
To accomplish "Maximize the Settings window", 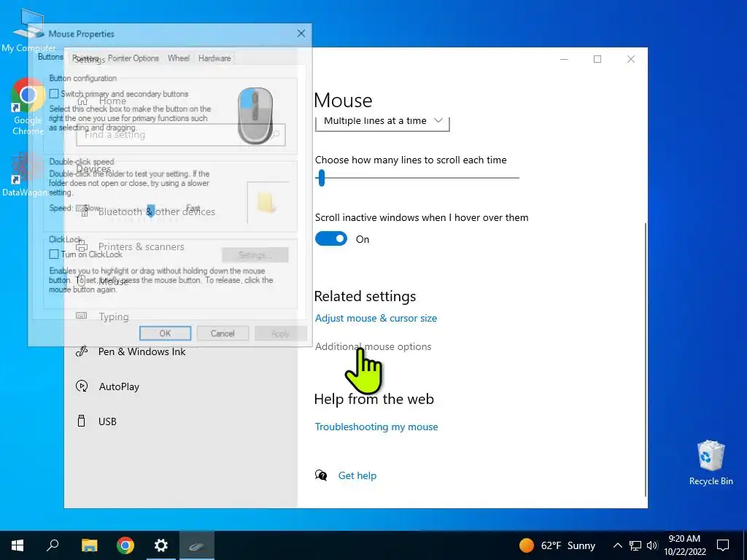I will [x=597, y=59].
